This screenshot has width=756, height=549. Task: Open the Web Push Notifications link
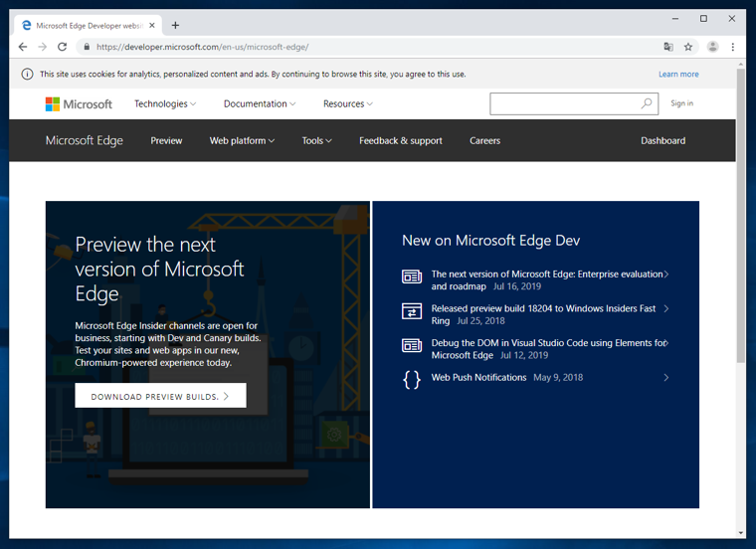click(x=478, y=377)
